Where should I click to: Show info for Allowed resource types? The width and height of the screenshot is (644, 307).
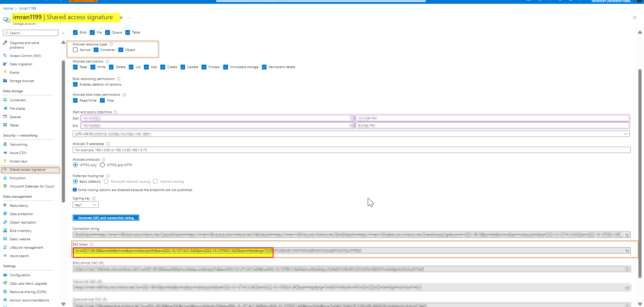tap(111, 44)
